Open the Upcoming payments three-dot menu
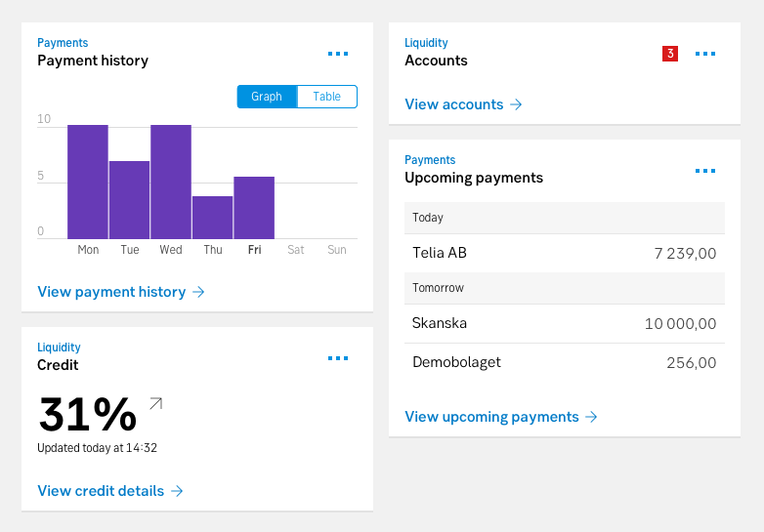The height and width of the screenshot is (532, 764). pos(705,171)
